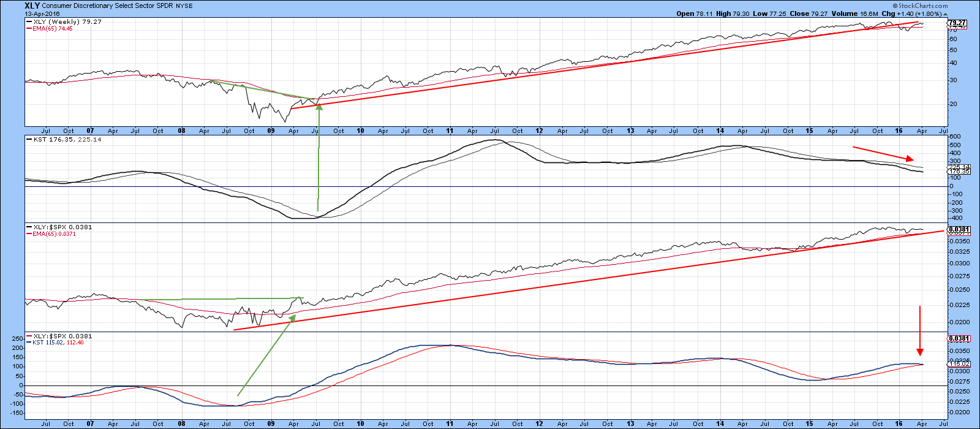The image size is (980, 429).
Task: Click the Low 77.25 value
Action: click(771, 13)
